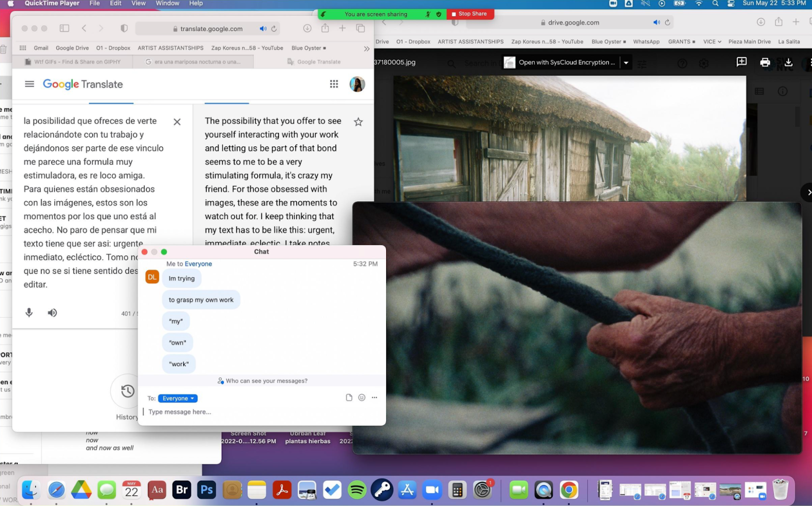
Task: Download the Drive image 37180005.jpg
Action: point(788,62)
